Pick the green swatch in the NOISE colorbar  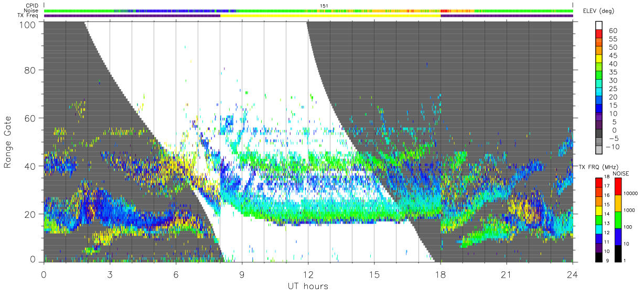tap(618, 220)
